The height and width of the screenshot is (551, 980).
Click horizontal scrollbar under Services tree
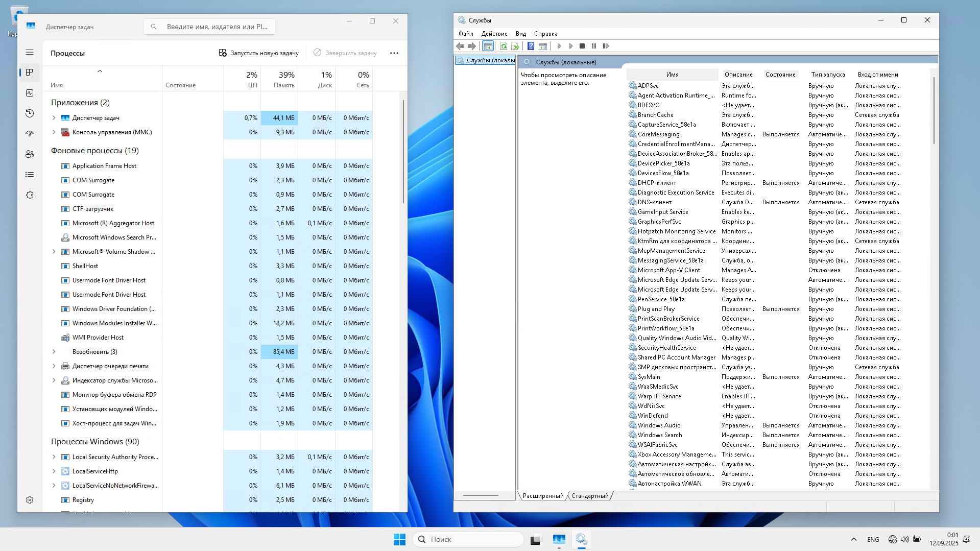[x=481, y=495]
